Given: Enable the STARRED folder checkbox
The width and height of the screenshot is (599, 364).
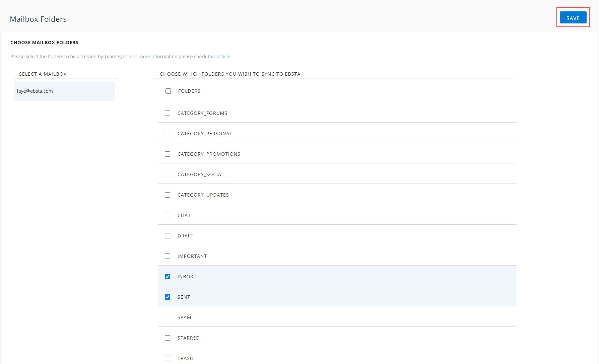Looking at the screenshot, I should [x=168, y=338].
